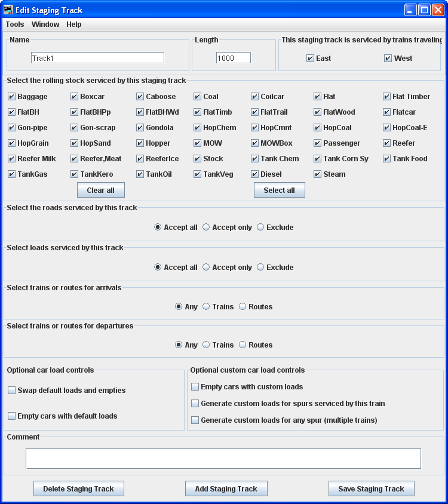The width and height of the screenshot is (448, 504).
Task: Enable Empty cars with custom loads
Action: click(195, 387)
